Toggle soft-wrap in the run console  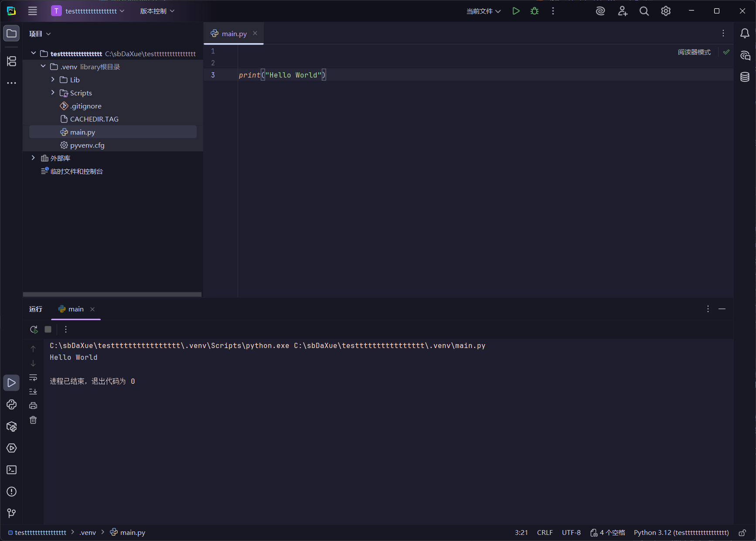coord(33,378)
